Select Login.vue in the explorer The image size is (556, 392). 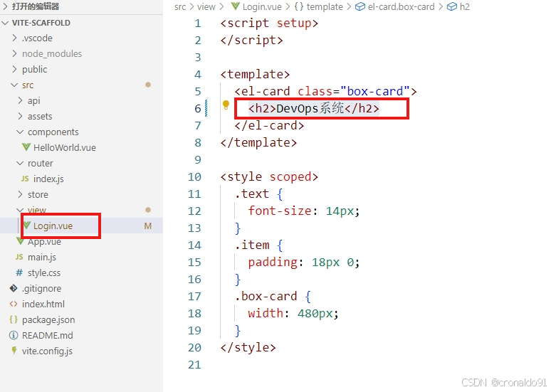point(53,226)
